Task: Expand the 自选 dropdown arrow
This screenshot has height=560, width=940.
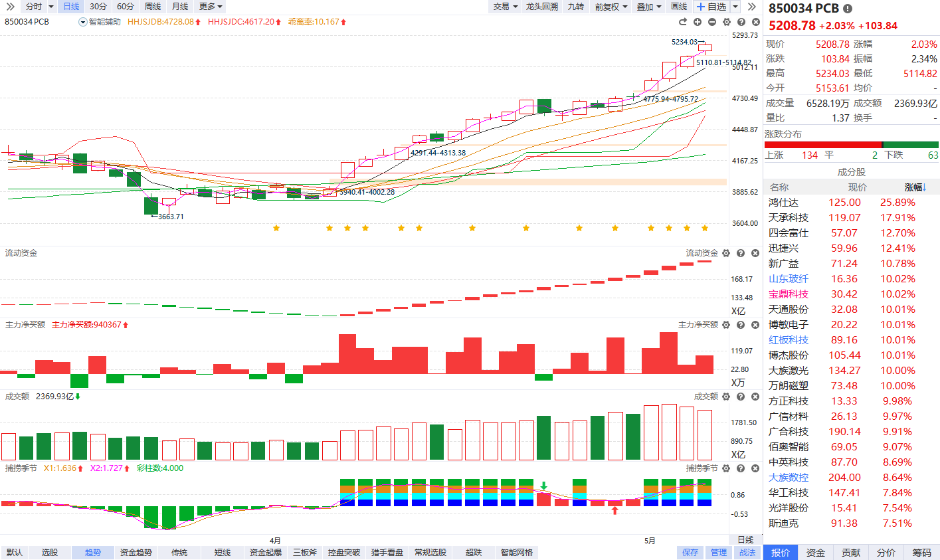Action: pyautogui.click(x=735, y=7)
